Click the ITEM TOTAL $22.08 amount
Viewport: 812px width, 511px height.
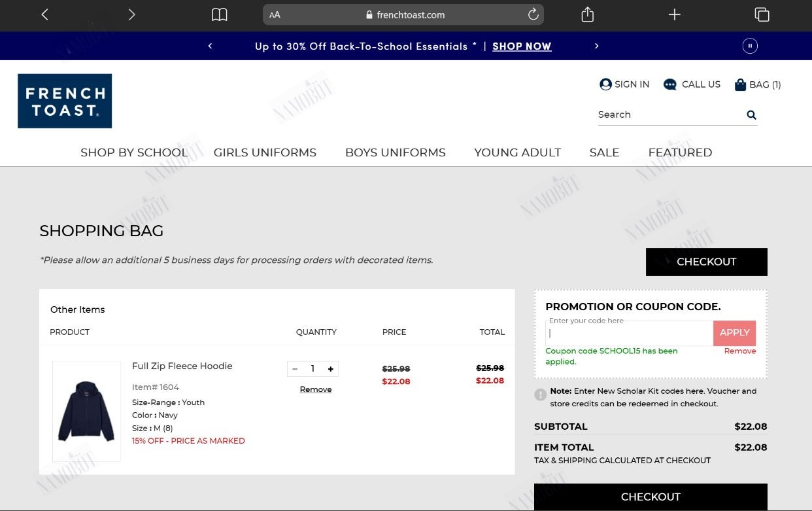(751, 448)
